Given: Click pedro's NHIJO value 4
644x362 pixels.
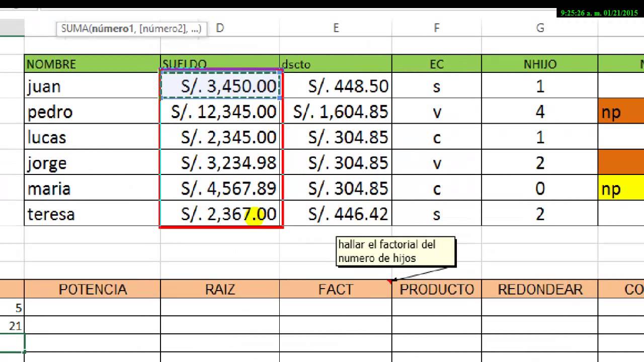Looking at the screenshot, I should tap(540, 112).
